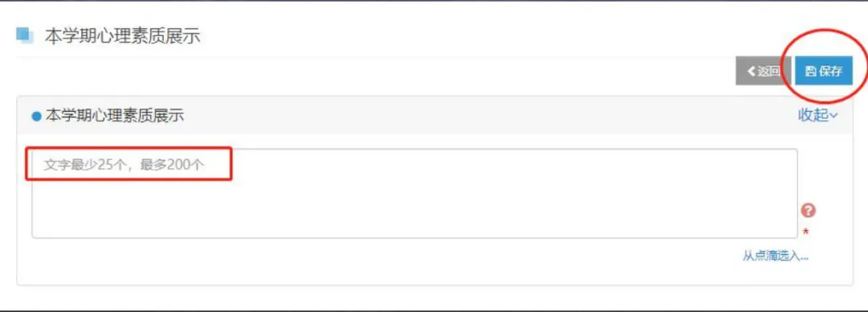The width and height of the screenshot is (868, 312).
Task: Collapse the section via 收起 link
Action: click(x=817, y=115)
